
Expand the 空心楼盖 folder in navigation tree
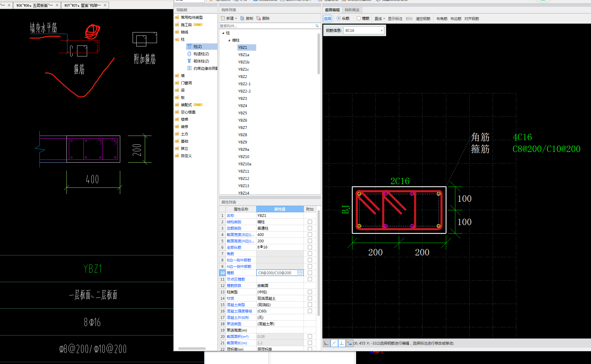pyautogui.click(x=177, y=112)
